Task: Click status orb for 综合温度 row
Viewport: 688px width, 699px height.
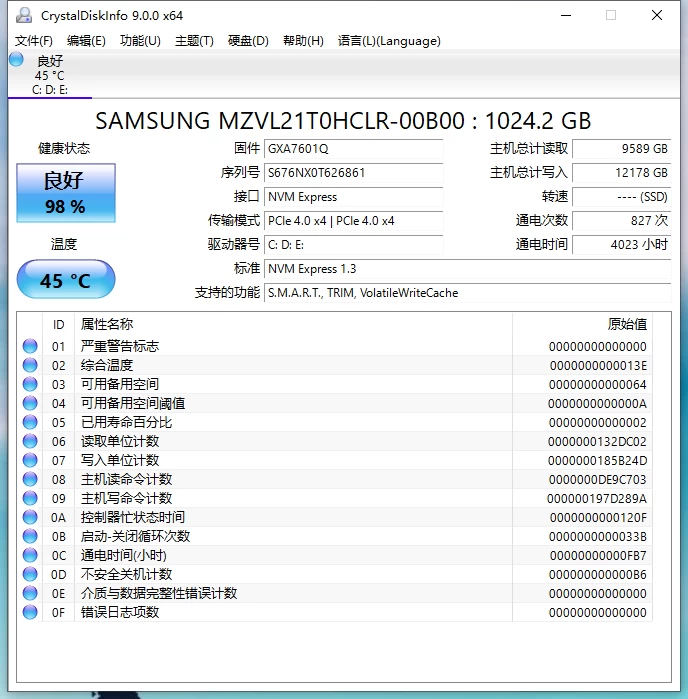Action: coord(30,366)
